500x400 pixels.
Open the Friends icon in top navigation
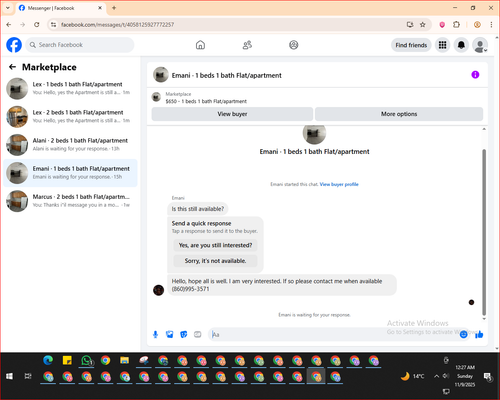tap(247, 45)
